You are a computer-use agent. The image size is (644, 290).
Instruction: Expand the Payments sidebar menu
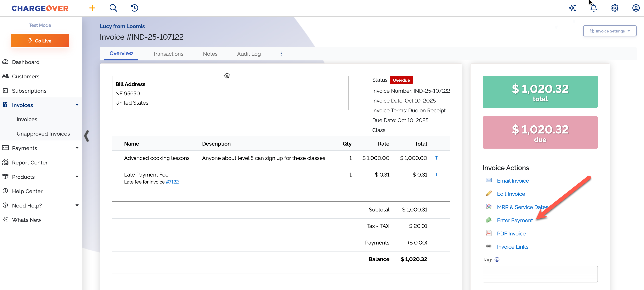click(x=77, y=148)
